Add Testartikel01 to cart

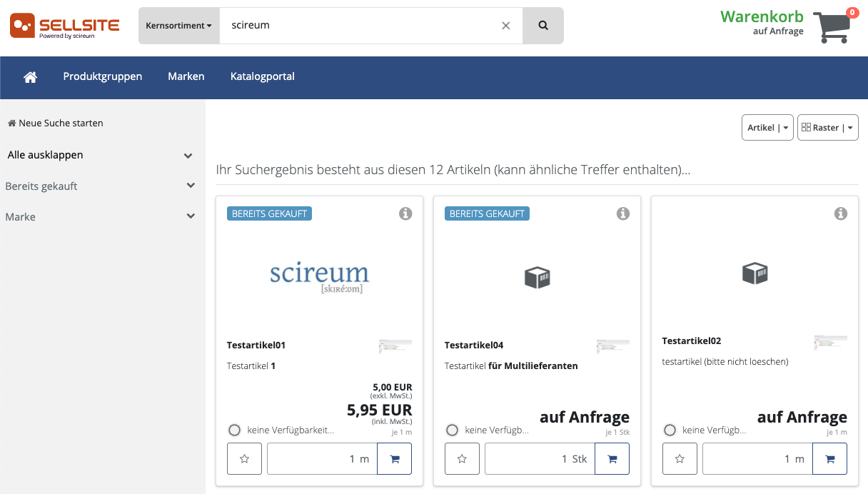(x=394, y=459)
